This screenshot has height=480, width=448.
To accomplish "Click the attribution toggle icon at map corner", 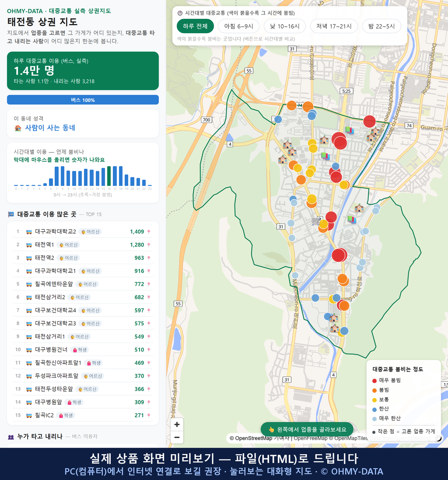I will [x=438, y=438].
